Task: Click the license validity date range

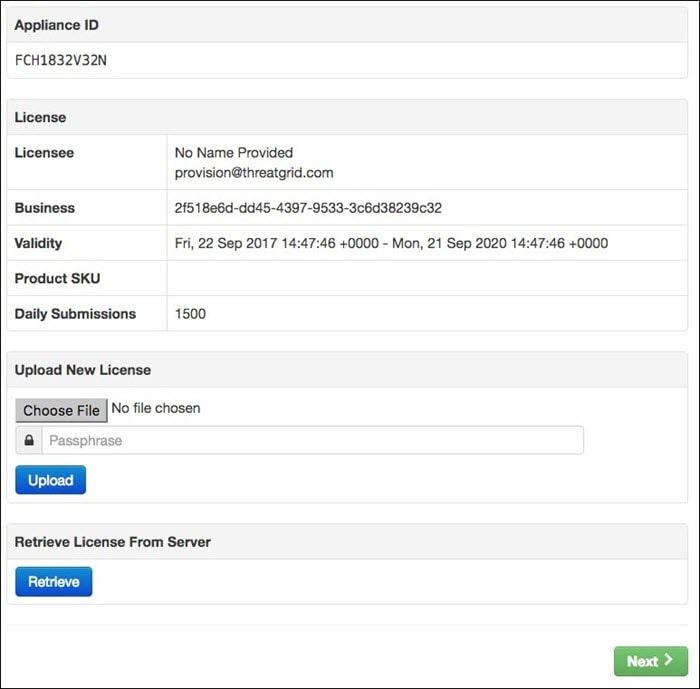Action: pos(391,243)
